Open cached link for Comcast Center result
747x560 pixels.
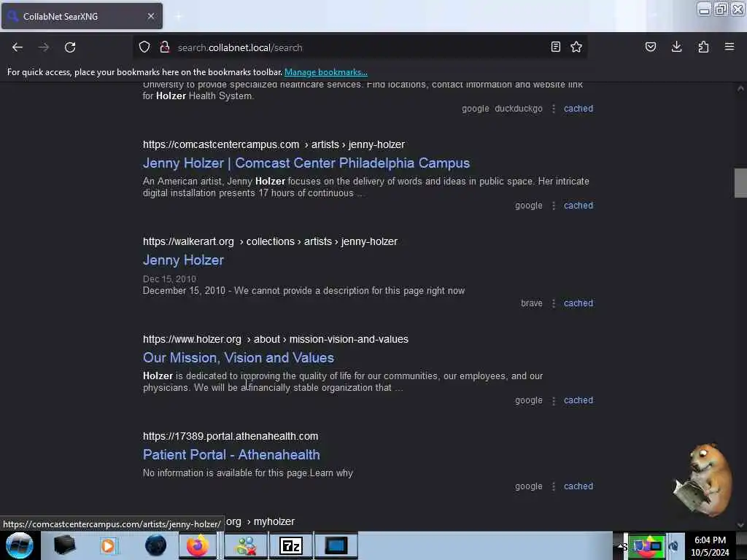coord(578,206)
